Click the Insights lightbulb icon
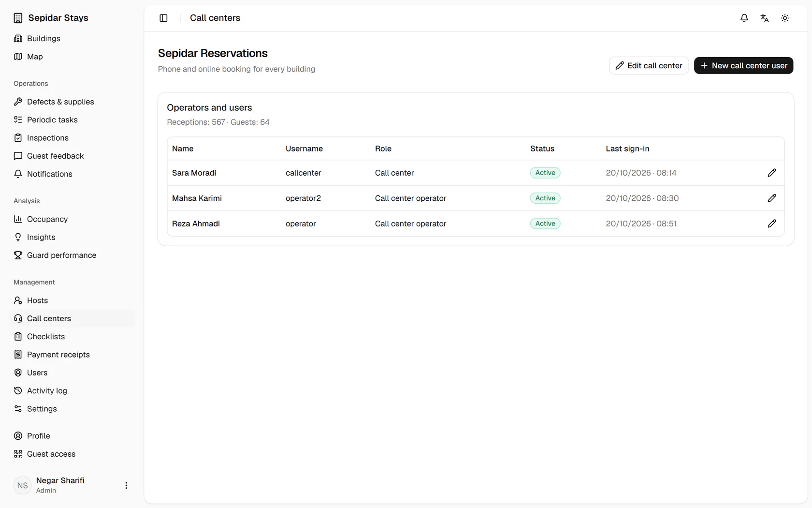The image size is (812, 508). [18, 237]
